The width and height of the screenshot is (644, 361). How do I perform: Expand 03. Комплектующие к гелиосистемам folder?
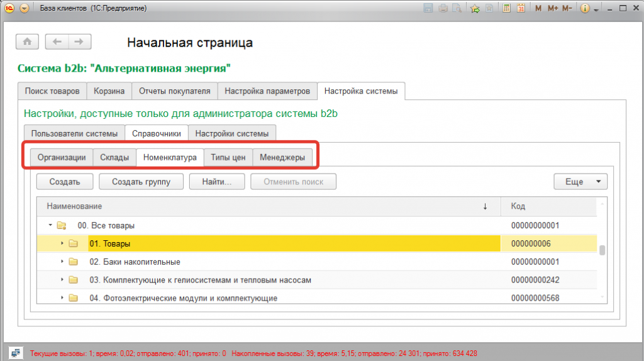pos(62,279)
